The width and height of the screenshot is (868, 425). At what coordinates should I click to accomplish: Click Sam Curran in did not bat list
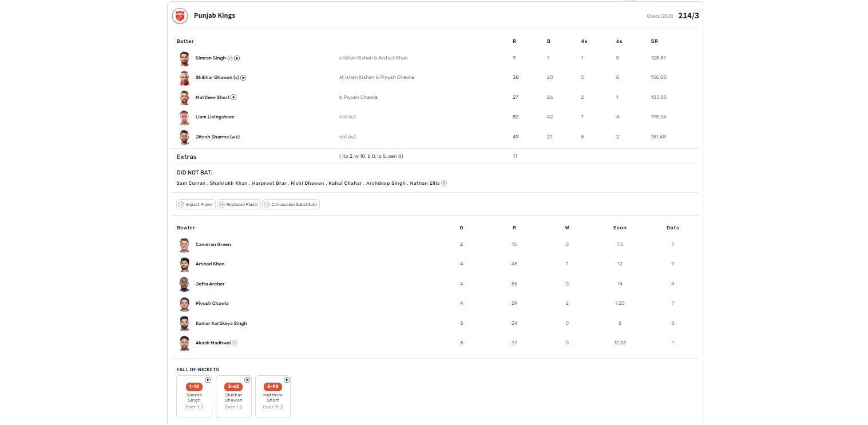(191, 183)
